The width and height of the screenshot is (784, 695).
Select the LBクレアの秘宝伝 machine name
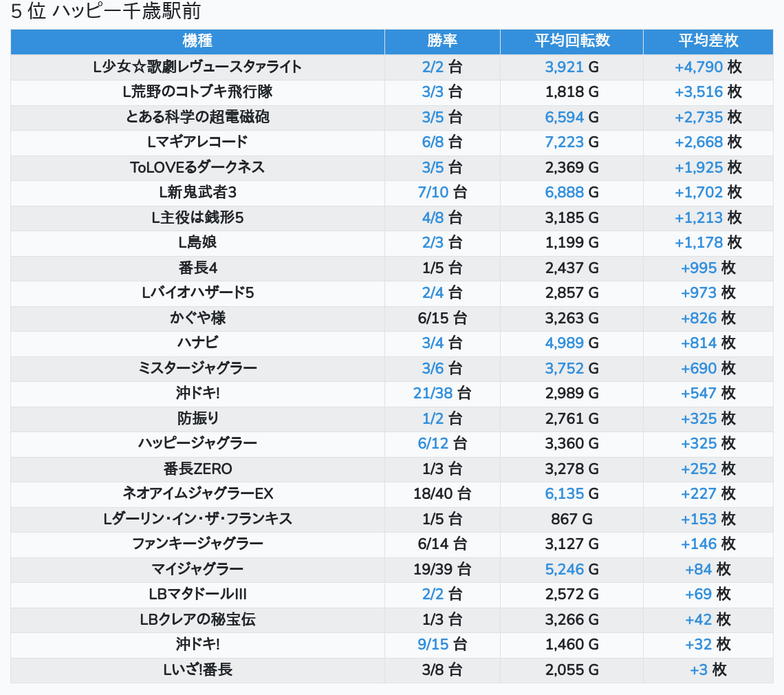197,619
